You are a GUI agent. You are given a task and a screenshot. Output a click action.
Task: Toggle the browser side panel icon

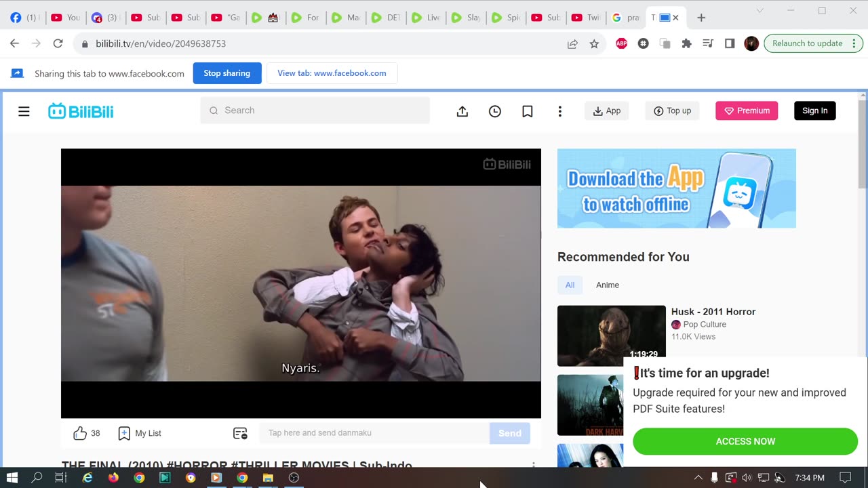coord(730,43)
